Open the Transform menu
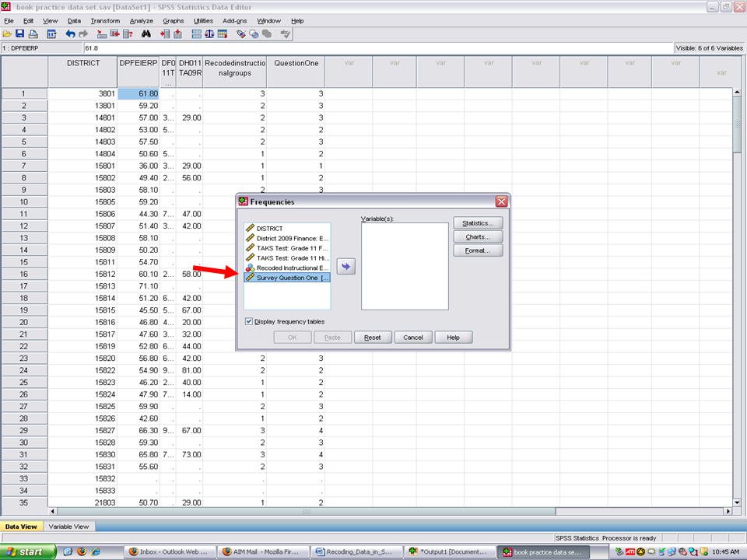 point(105,20)
